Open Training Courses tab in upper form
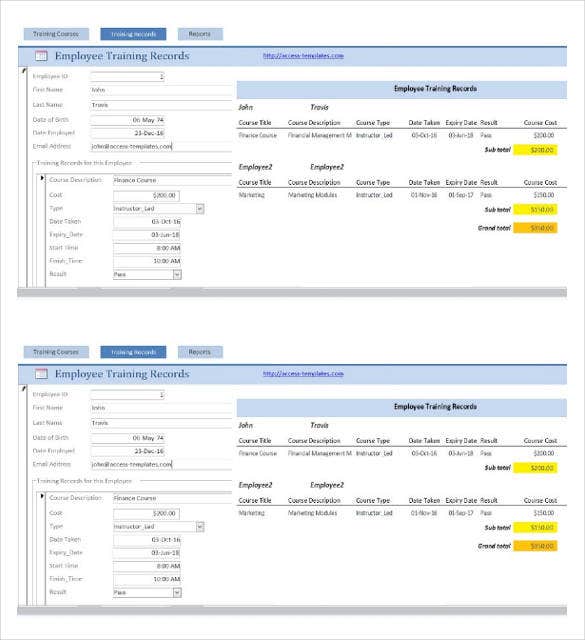585x640 pixels. (x=56, y=34)
